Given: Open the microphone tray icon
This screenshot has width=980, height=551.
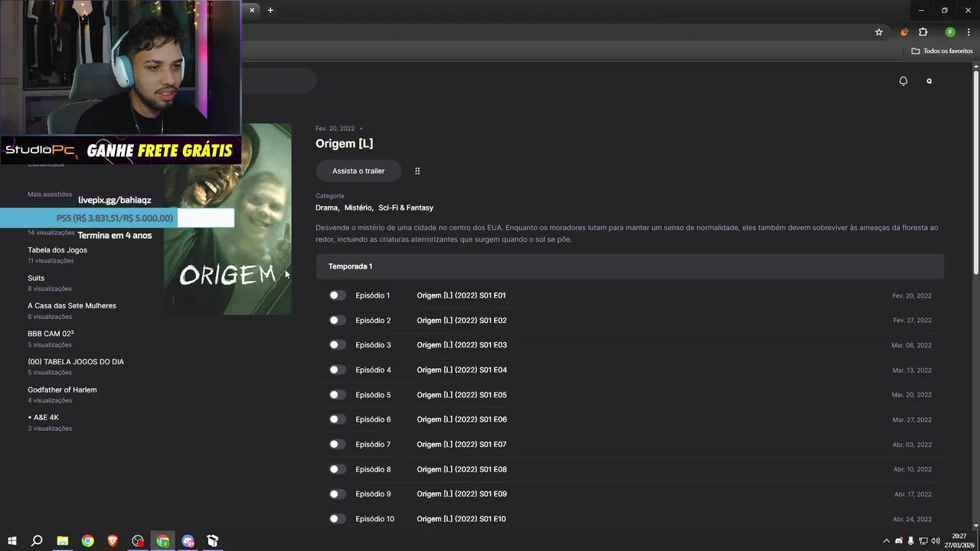Looking at the screenshot, I should (x=911, y=541).
